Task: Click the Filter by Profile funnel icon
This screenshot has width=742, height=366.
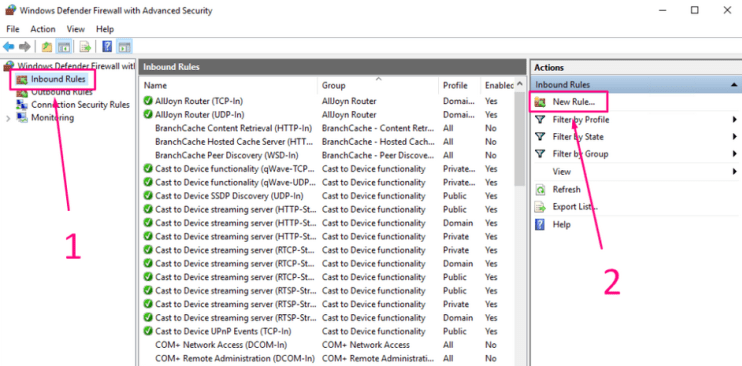Action: tap(540, 119)
